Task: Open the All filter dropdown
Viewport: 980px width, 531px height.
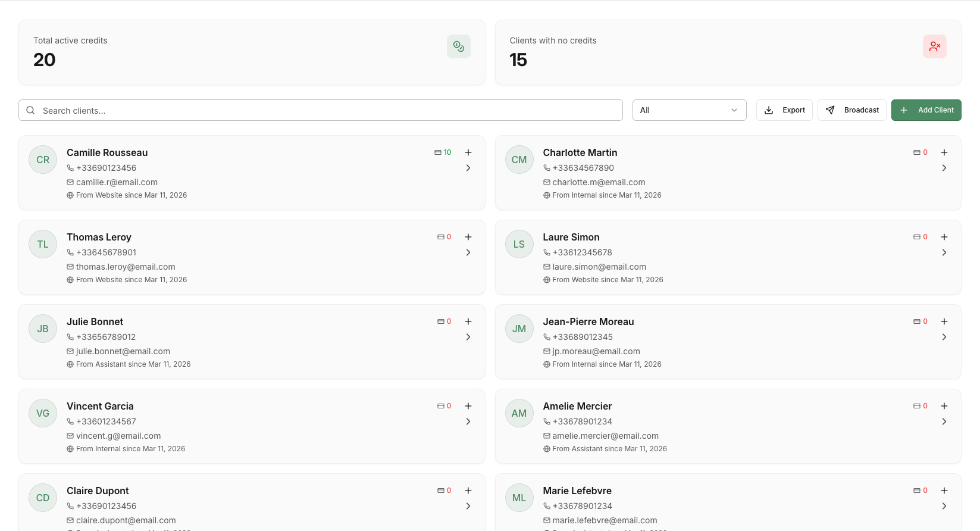Action: click(689, 110)
